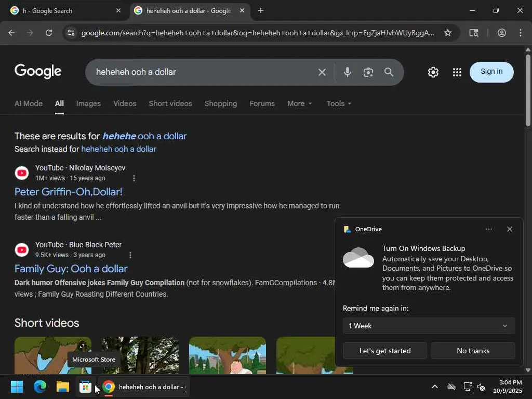Image resolution: width=532 pixels, height=399 pixels.
Task: Click the OneDrive tray icon
Action: [451, 387]
